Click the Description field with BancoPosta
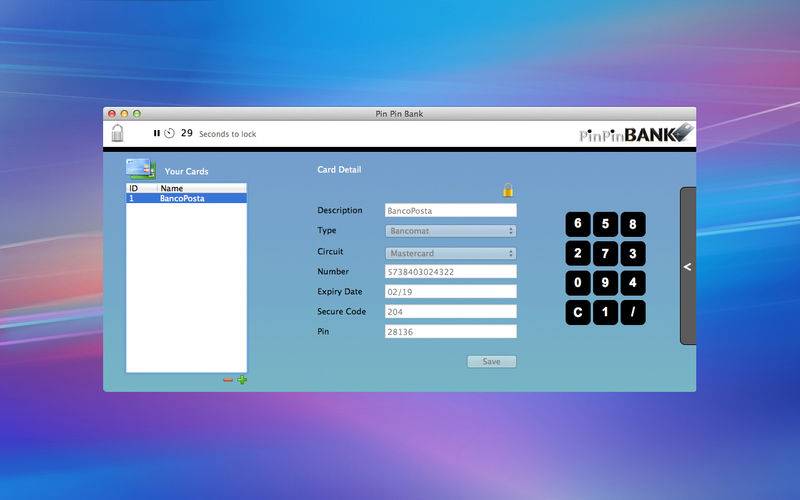 [451, 211]
